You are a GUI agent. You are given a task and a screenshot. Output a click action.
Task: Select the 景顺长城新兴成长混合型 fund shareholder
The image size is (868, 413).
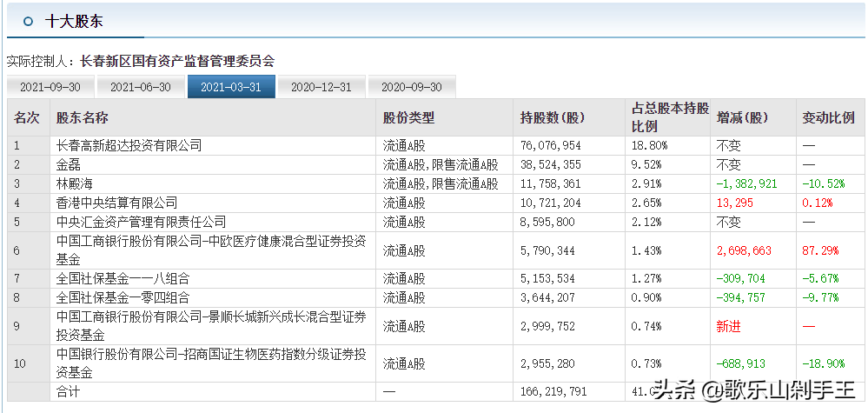click(x=211, y=326)
